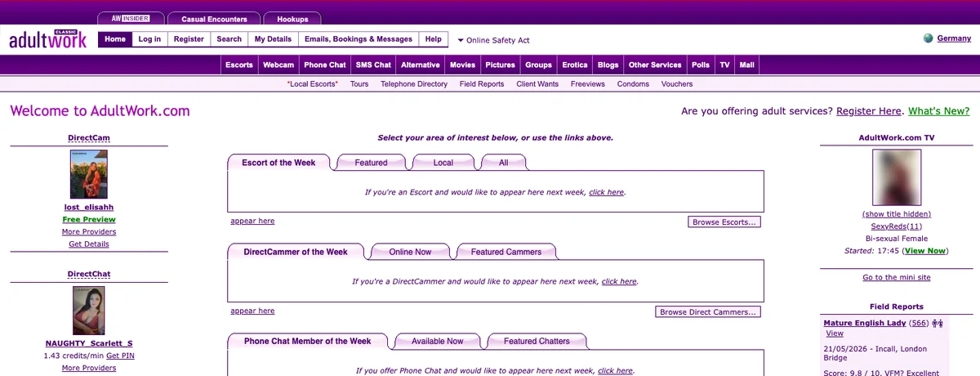Go to Home in the main menu
Screen dimensions: 980x376
click(115, 39)
